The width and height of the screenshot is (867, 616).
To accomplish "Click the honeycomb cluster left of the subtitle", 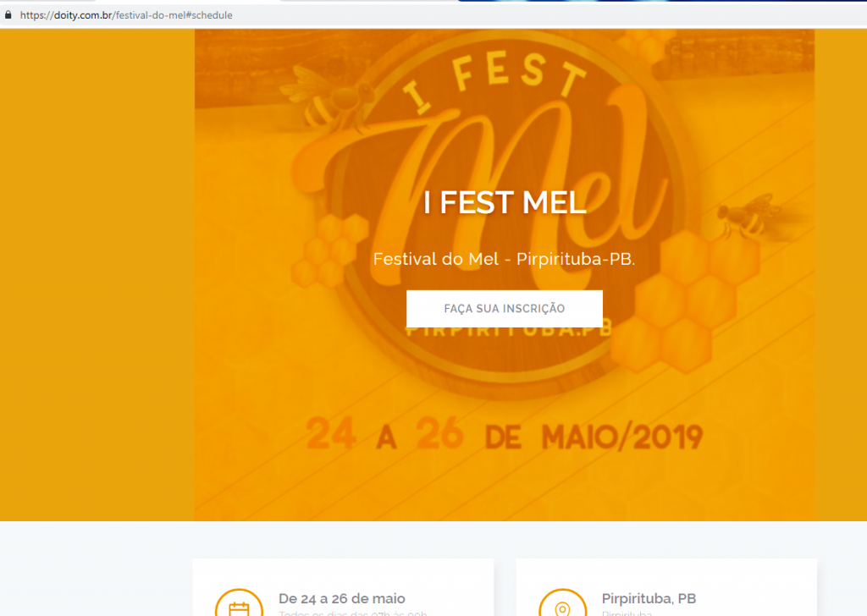I will [330, 251].
